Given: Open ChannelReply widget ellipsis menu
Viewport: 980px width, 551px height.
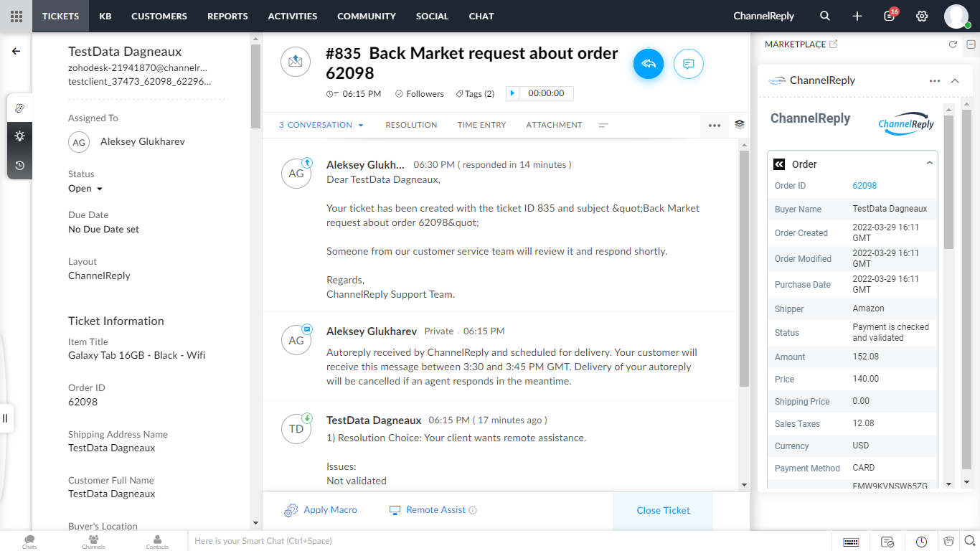Looking at the screenshot, I should point(935,80).
